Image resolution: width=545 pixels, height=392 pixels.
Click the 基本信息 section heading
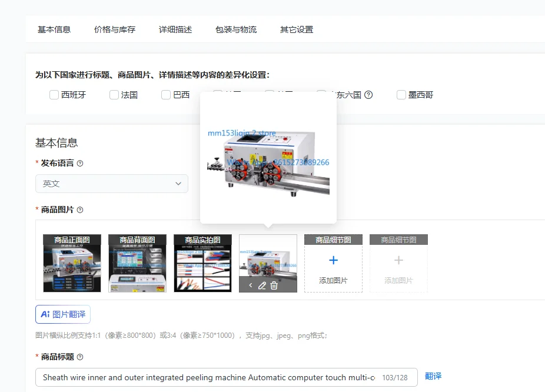tap(57, 143)
